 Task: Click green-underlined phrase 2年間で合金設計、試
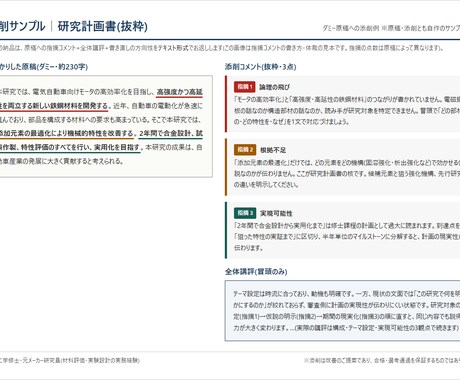[171, 134]
